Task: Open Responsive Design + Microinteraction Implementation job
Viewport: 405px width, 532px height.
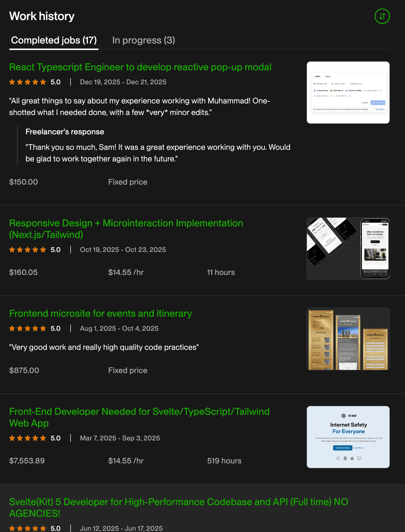Action: coord(126,229)
